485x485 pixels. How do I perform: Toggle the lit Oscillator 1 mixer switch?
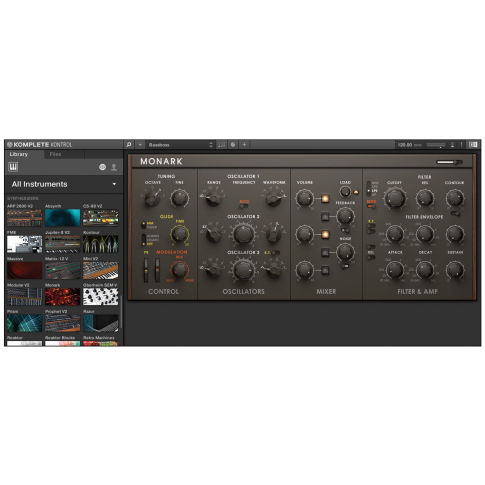[x=325, y=198]
